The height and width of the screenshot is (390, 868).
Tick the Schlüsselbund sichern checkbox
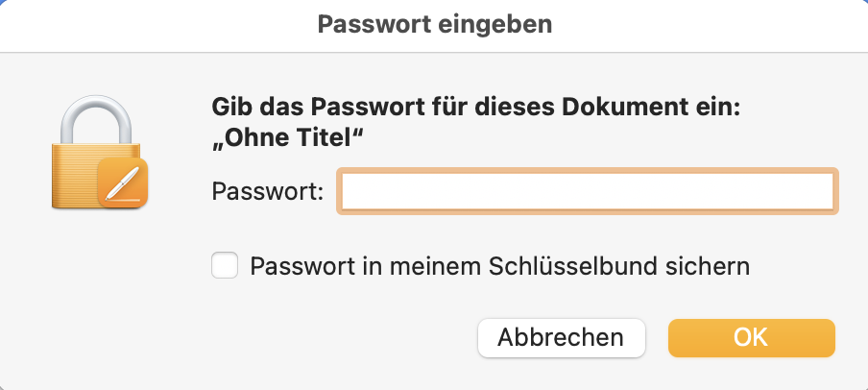point(225,265)
